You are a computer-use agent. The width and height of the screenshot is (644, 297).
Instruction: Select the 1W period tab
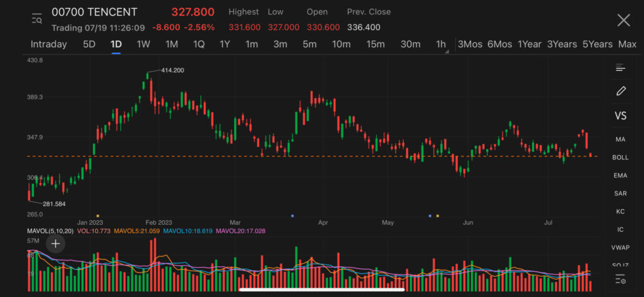click(x=143, y=45)
